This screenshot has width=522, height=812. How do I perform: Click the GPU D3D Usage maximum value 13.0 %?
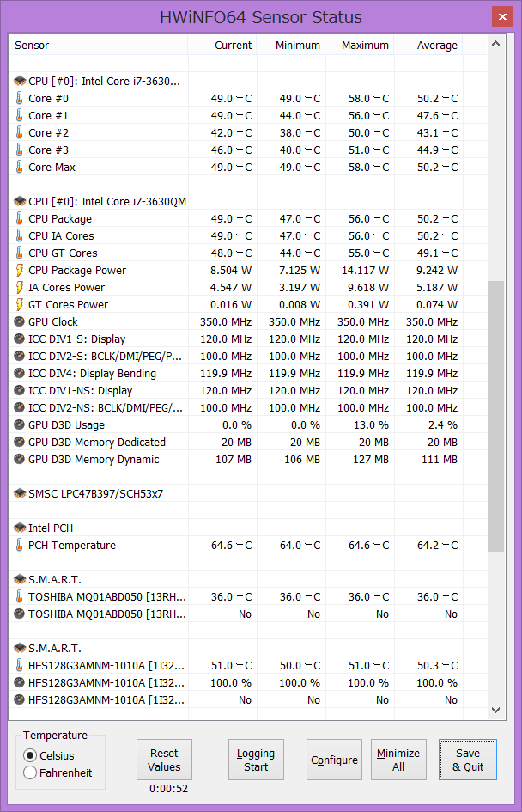(371, 424)
